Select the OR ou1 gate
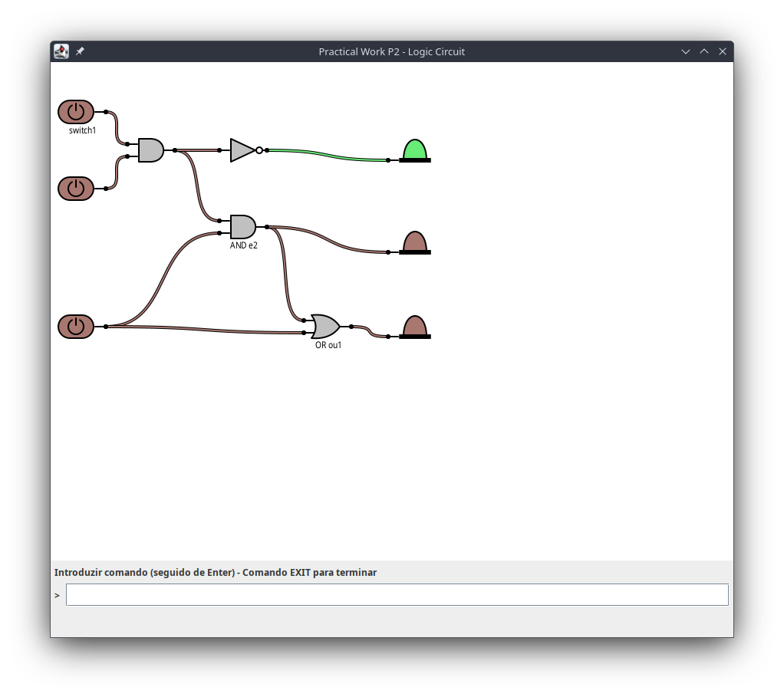 tap(325, 327)
